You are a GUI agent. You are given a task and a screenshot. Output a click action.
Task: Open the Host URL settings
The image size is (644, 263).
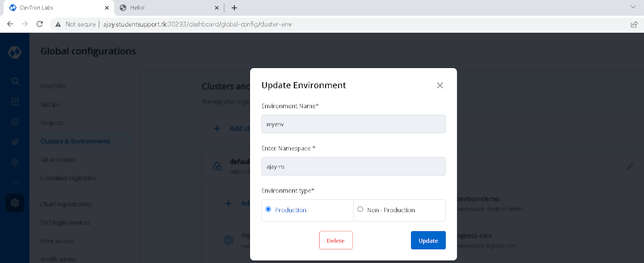[53, 86]
